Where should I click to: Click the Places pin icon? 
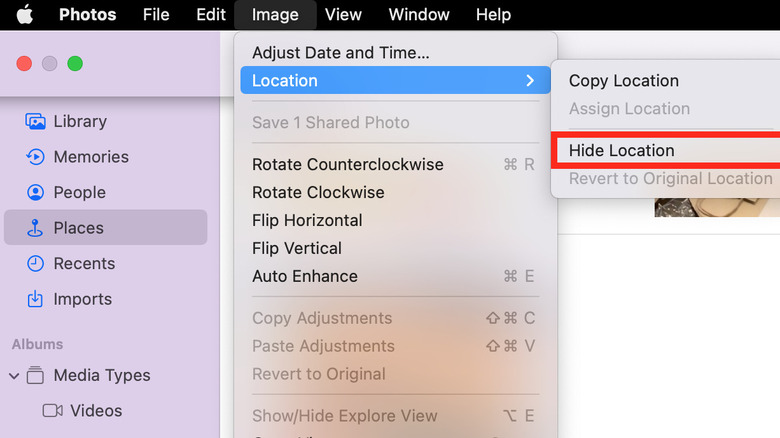point(35,228)
